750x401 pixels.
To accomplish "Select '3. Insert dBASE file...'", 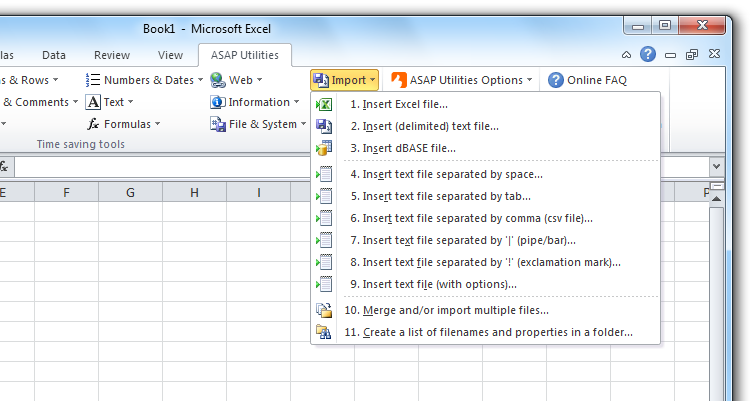I will click(x=485, y=148).
